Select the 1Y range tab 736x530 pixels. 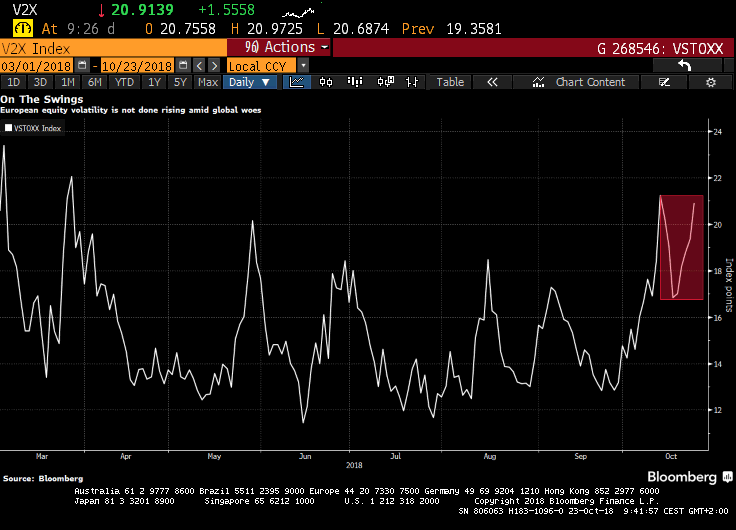coord(154,82)
